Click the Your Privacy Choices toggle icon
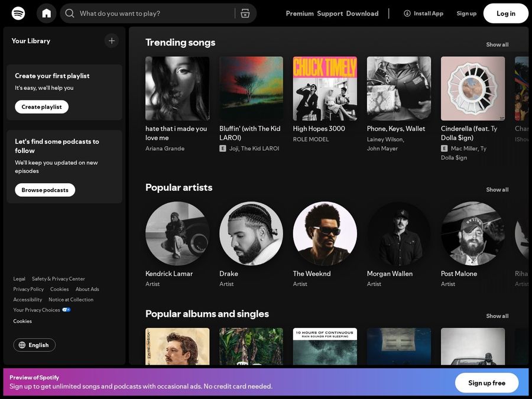This screenshot has height=399, width=532. point(66,310)
